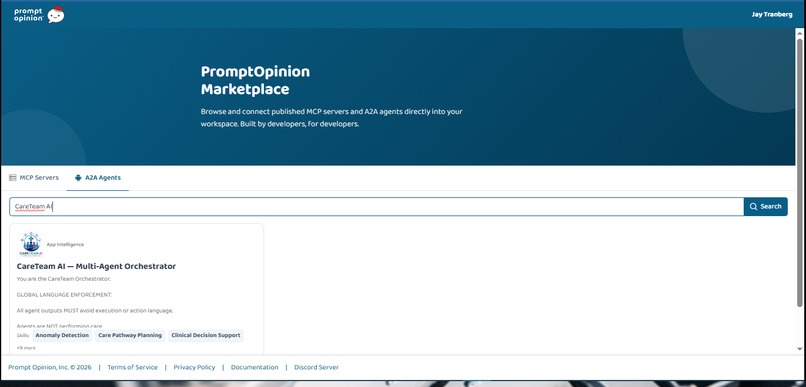Viewport: 806px width, 387px height.
Task: Click the A2A Agents robot icon
Action: [78, 178]
